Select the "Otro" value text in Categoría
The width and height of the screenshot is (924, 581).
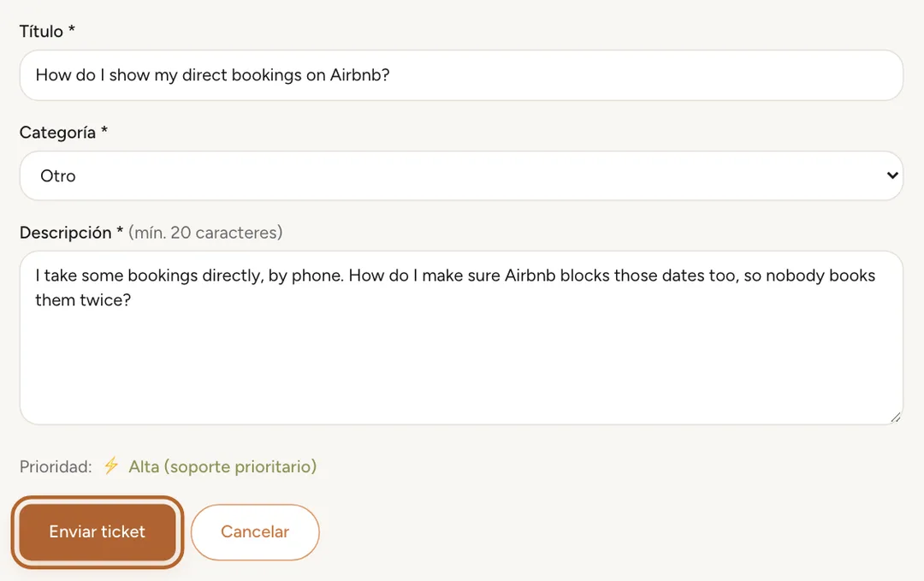58,175
